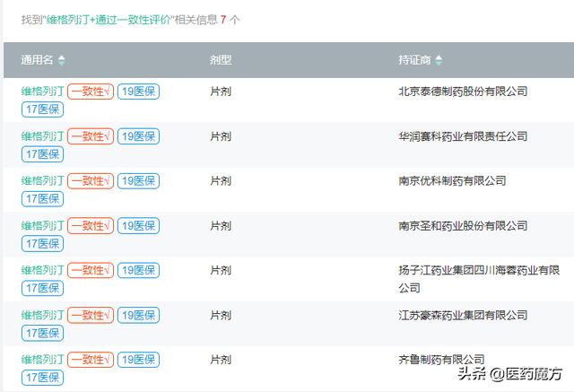This screenshot has width=574, height=392.
Task: Click 17医保 tag in 齐鲁制药 row
Action: (x=42, y=378)
